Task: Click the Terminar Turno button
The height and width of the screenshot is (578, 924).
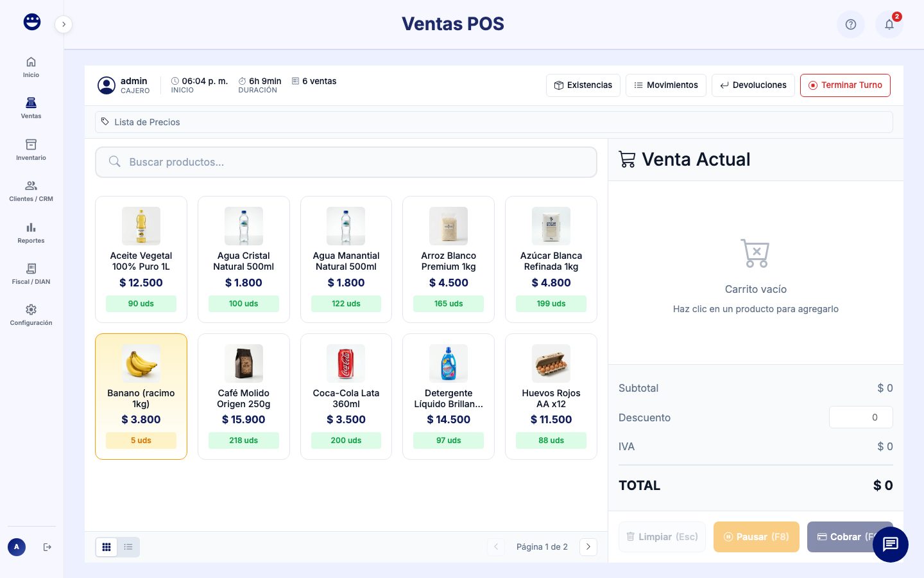Action: [x=845, y=85]
